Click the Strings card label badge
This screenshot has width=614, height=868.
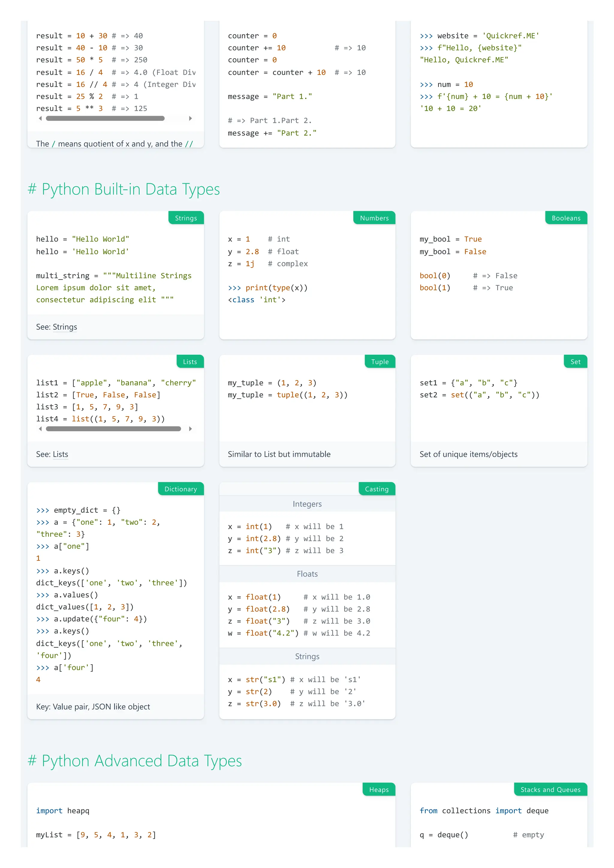point(186,218)
